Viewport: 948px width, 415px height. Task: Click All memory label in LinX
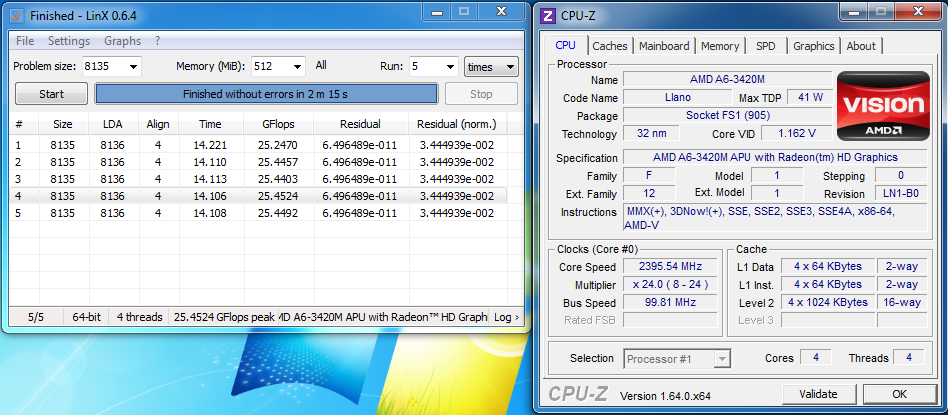coord(321,65)
